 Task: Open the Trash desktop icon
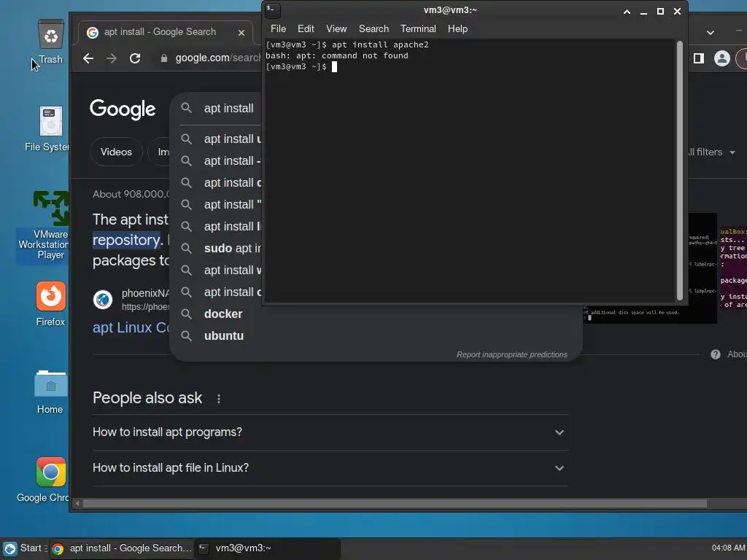tap(50, 42)
